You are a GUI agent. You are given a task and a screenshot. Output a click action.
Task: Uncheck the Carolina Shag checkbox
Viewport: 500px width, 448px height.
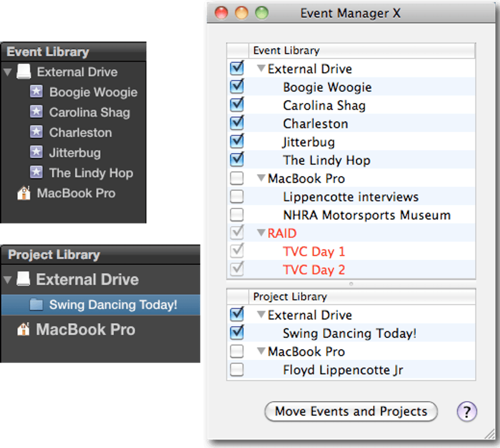click(237, 105)
